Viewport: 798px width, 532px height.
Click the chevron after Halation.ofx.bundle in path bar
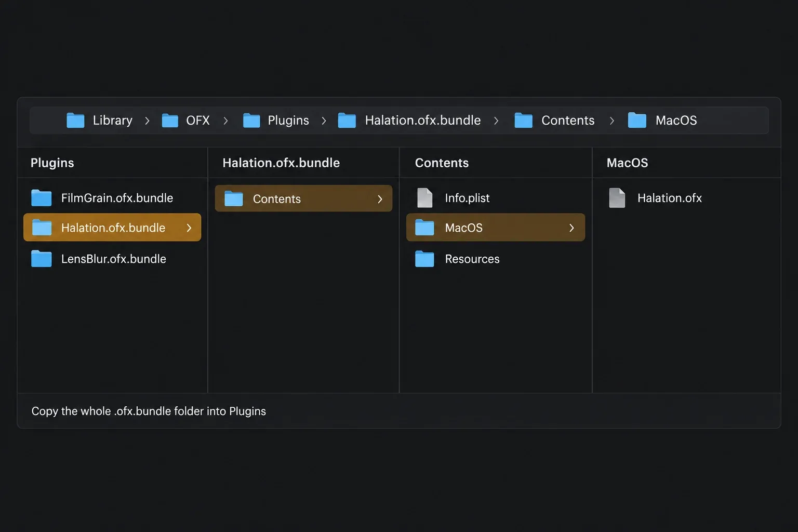click(496, 121)
